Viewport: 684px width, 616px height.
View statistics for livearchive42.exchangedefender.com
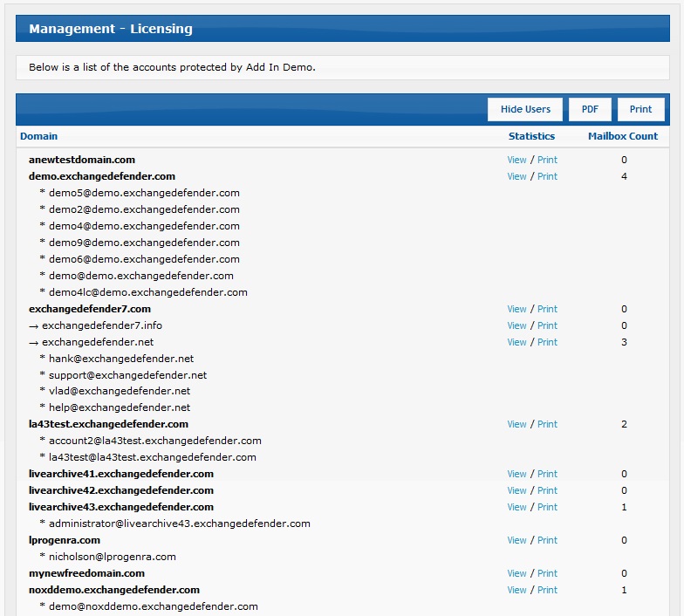click(x=516, y=490)
